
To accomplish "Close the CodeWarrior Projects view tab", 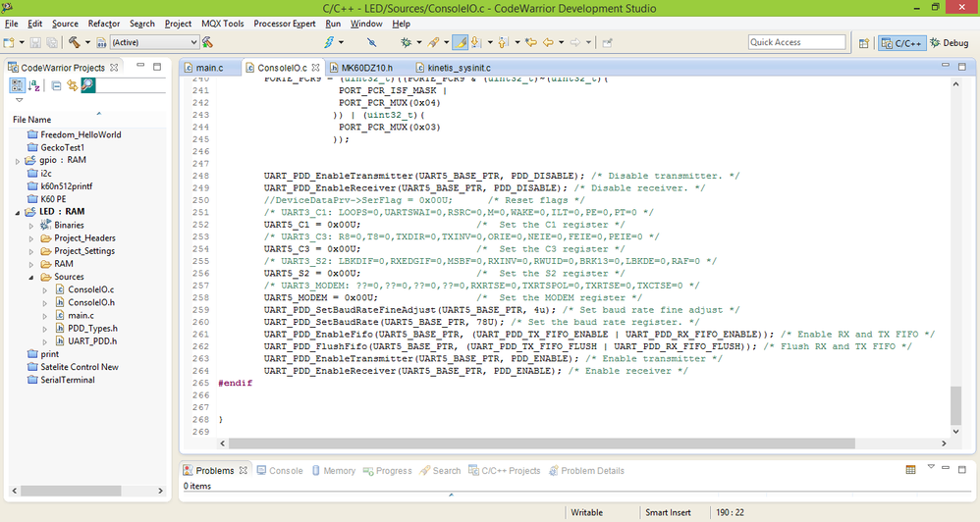I will 114,68.
